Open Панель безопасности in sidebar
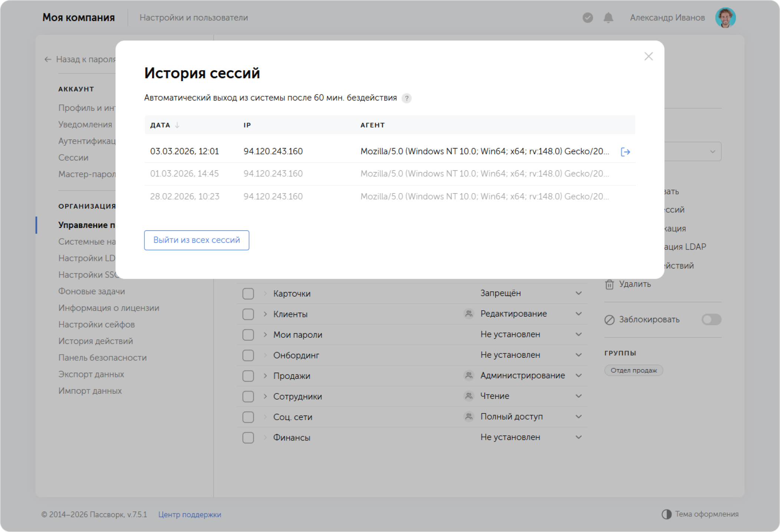This screenshot has width=780, height=532. pyautogui.click(x=102, y=358)
